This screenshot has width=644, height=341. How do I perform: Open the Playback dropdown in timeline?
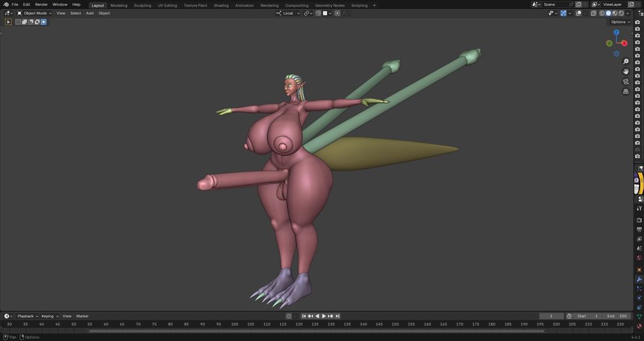pos(27,316)
